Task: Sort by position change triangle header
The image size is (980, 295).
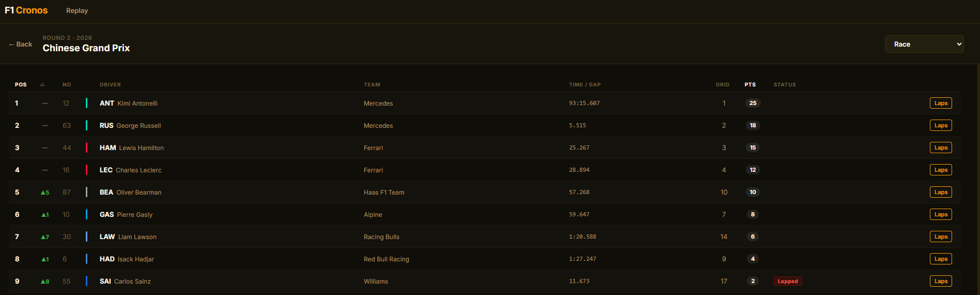Action: (x=42, y=84)
